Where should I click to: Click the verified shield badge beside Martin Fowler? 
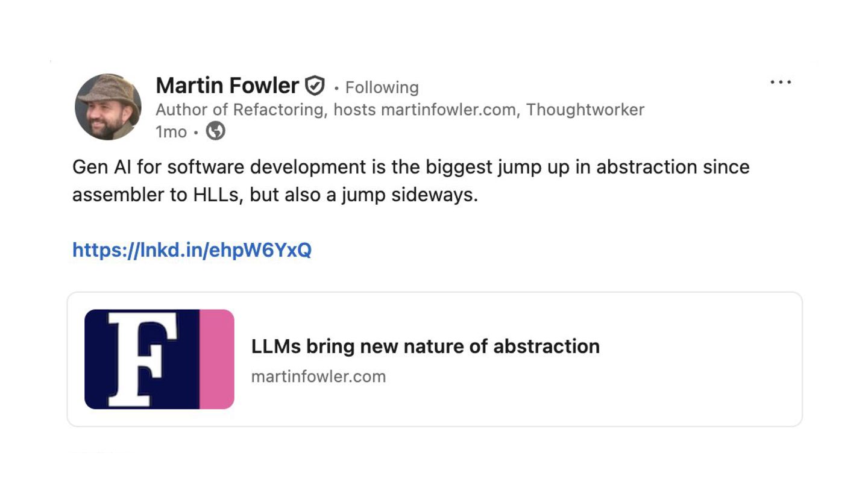pos(315,86)
